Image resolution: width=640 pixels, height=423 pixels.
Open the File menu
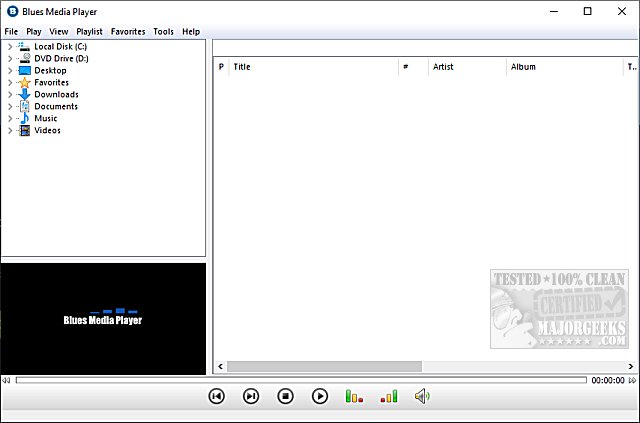11,31
